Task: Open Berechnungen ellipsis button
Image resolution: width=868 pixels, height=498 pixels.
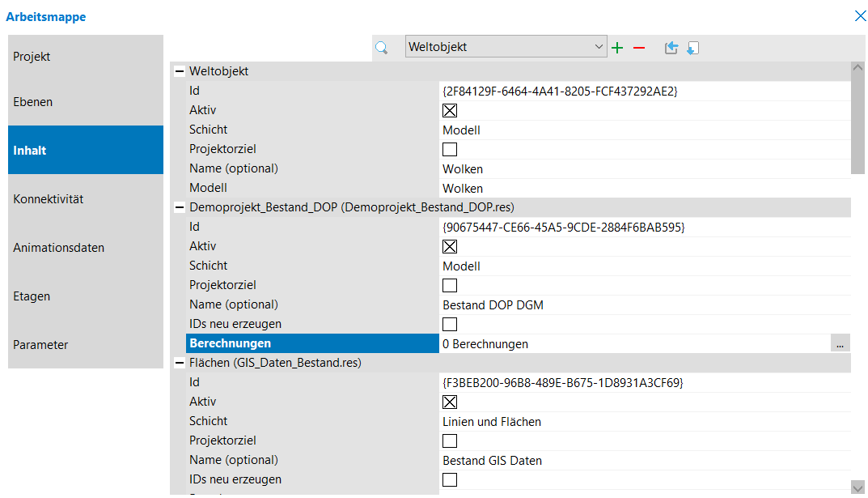Action: [x=840, y=344]
